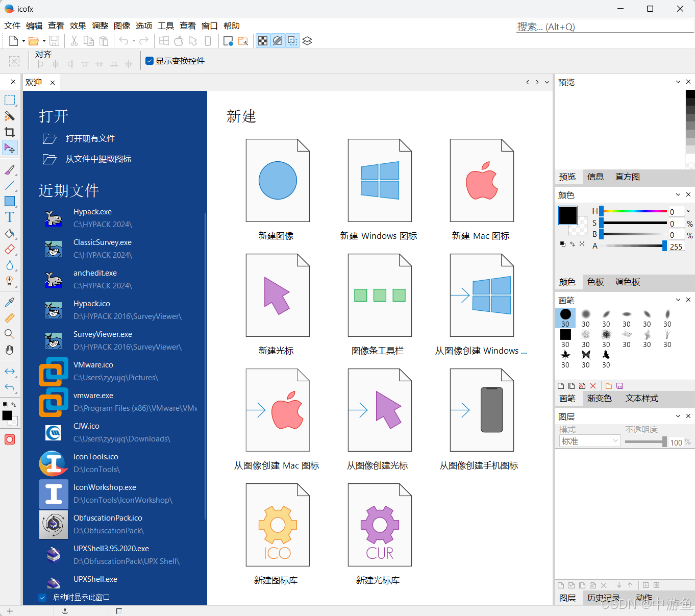Expand the 图层 panel options chevron
The width and height of the screenshot is (695, 616).
click(x=678, y=416)
